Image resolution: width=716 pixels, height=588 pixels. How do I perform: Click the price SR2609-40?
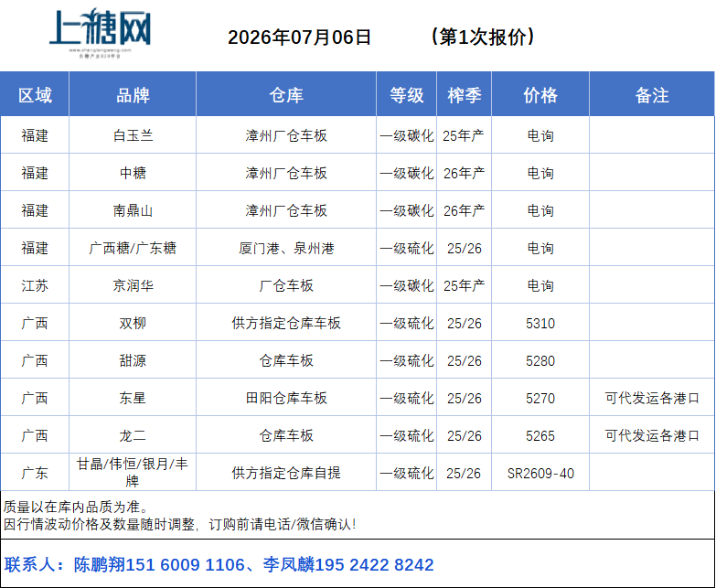[x=540, y=473]
